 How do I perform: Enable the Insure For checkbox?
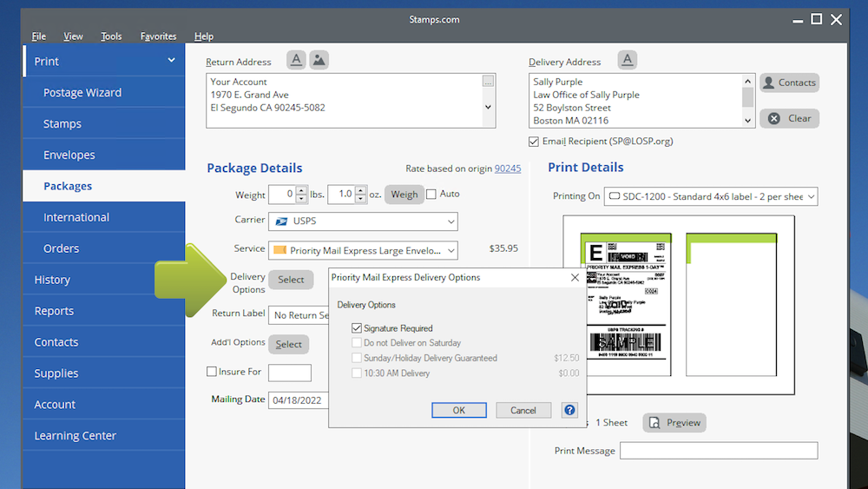(x=212, y=372)
